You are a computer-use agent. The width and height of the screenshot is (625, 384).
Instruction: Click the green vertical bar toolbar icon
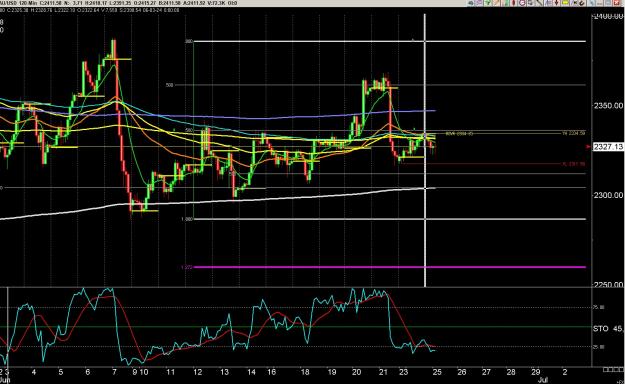(x=506, y=3)
